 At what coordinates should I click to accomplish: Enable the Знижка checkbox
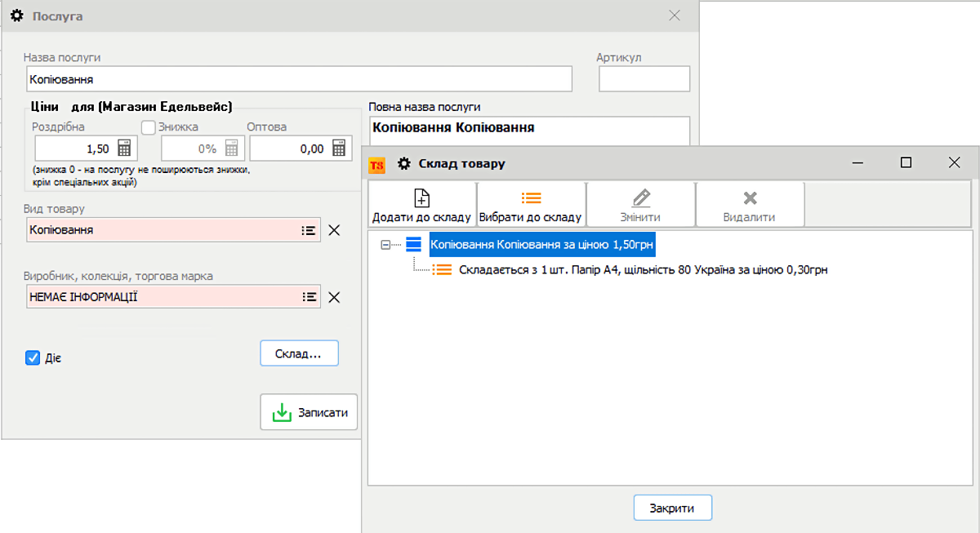click(x=149, y=127)
